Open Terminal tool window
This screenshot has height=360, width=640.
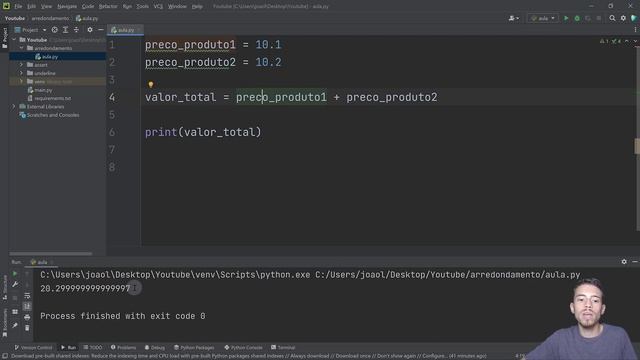coord(283,347)
